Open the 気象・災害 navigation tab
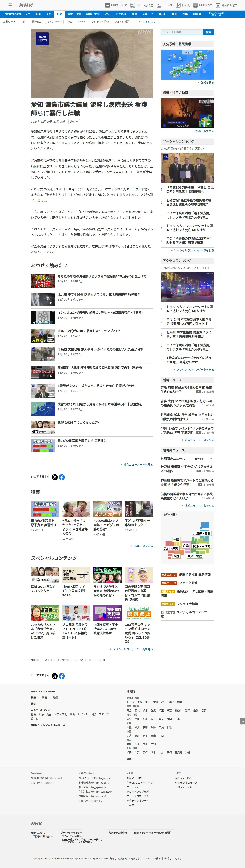The height and width of the screenshot is (868, 245). [x=74, y=14]
